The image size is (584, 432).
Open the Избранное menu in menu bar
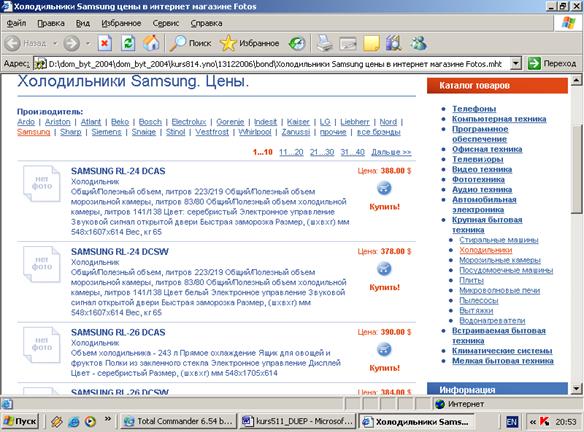121,23
